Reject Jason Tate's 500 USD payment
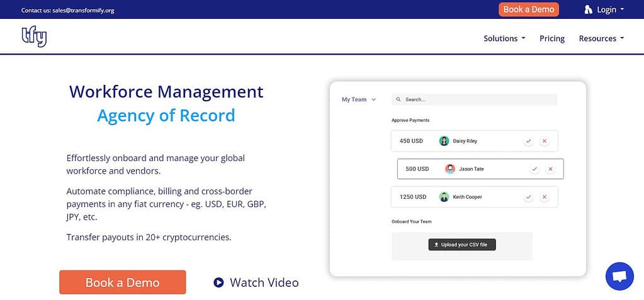 pos(550,169)
